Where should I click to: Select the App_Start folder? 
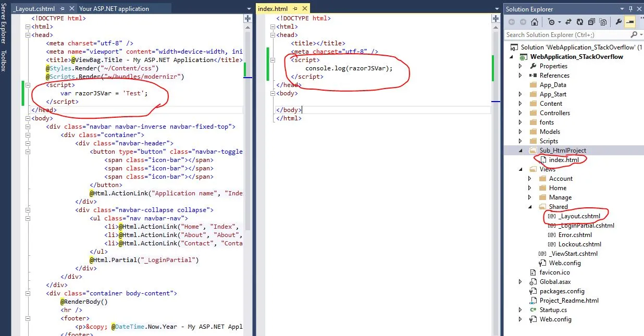pyautogui.click(x=553, y=94)
